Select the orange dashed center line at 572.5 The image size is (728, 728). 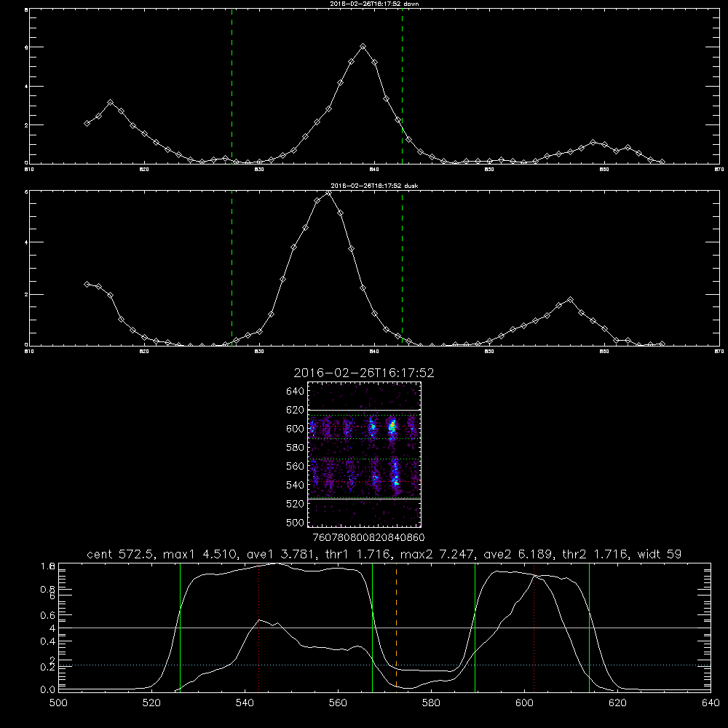tap(397, 627)
